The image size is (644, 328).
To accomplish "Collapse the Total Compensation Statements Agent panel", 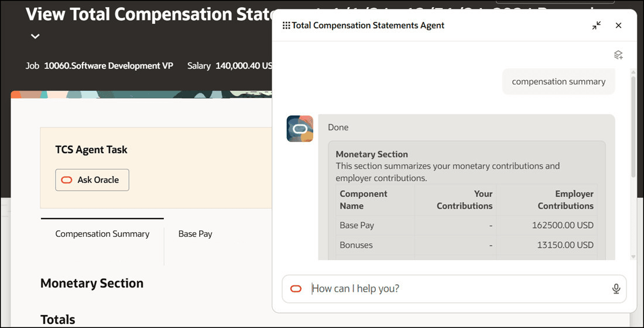I will 597,25.
